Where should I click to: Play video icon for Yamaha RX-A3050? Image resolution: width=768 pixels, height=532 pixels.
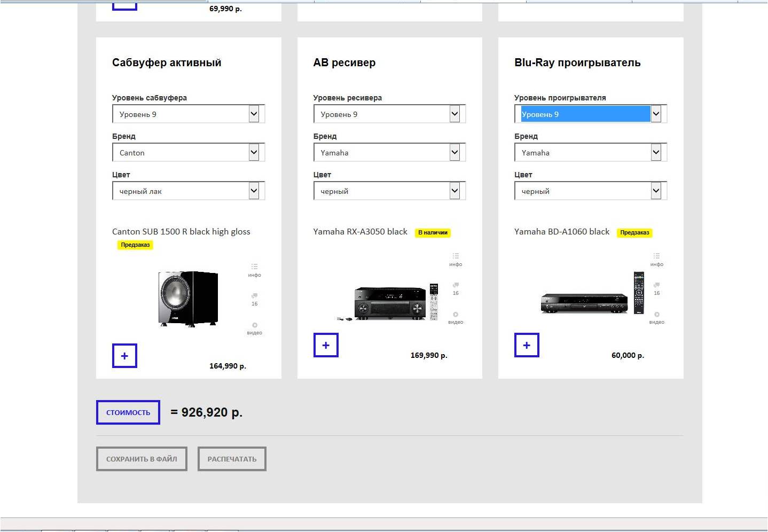tap(456, 317)
